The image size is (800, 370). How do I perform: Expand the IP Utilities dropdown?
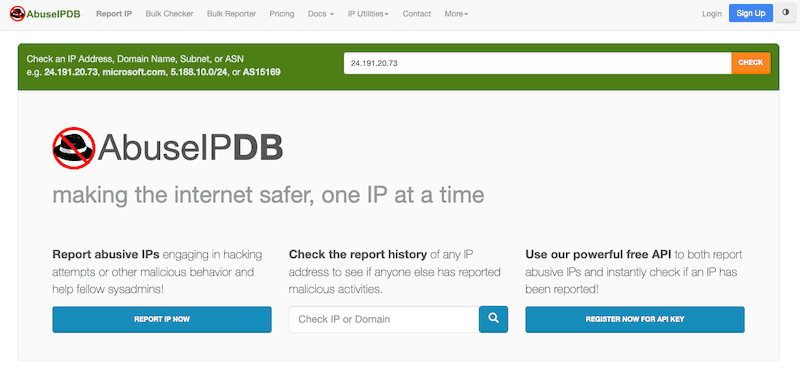pyautogui.click(x=368, y=14)
